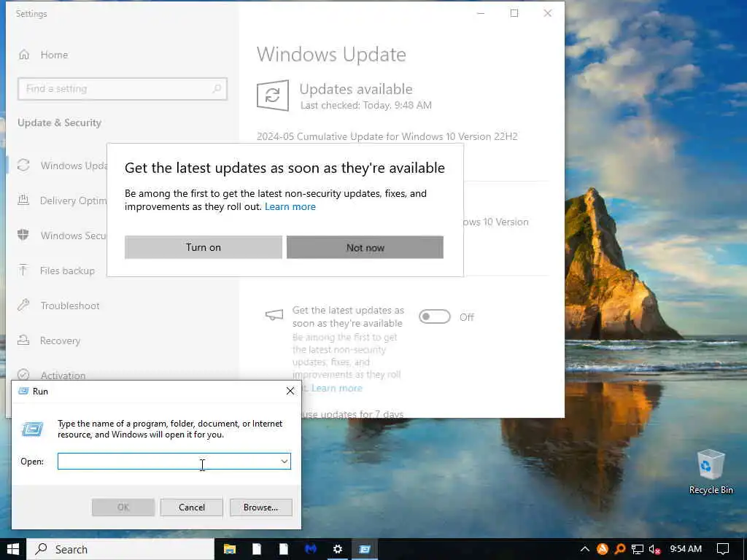Open the notification center icon
The width and height of the screenshot is (747, 560).
click(x=723, y=549)
